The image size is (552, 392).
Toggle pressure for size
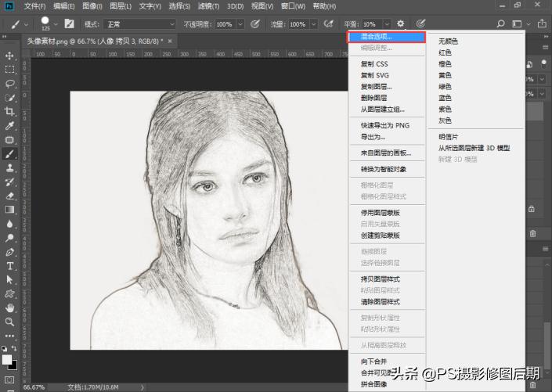420,24
